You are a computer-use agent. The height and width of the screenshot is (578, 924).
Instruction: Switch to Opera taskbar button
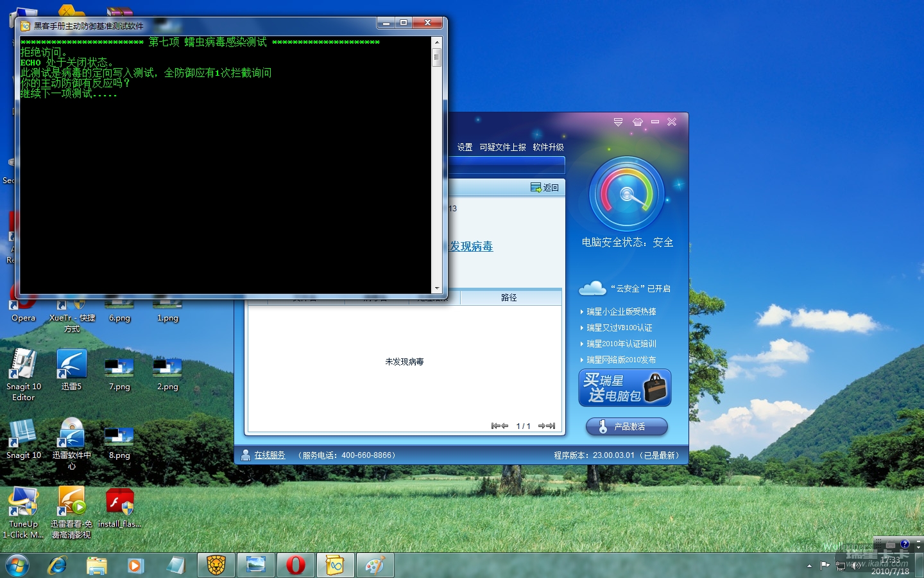pyautogui.click(x=296, y=565)
